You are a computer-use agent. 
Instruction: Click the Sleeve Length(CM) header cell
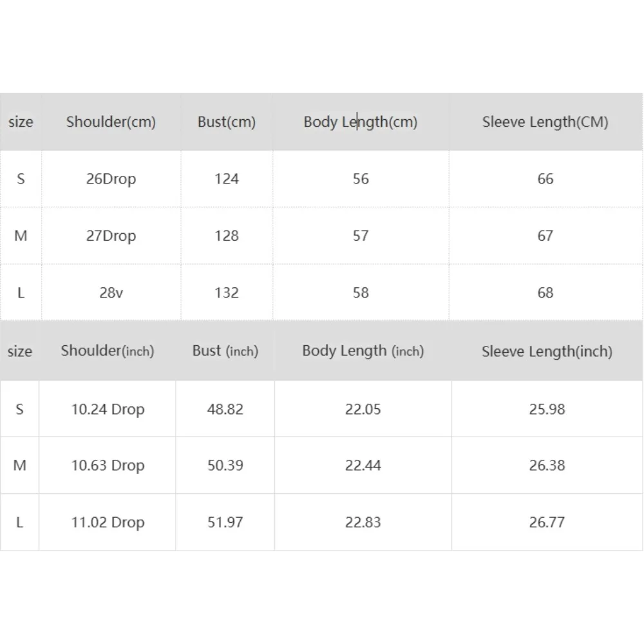point(545,122)
